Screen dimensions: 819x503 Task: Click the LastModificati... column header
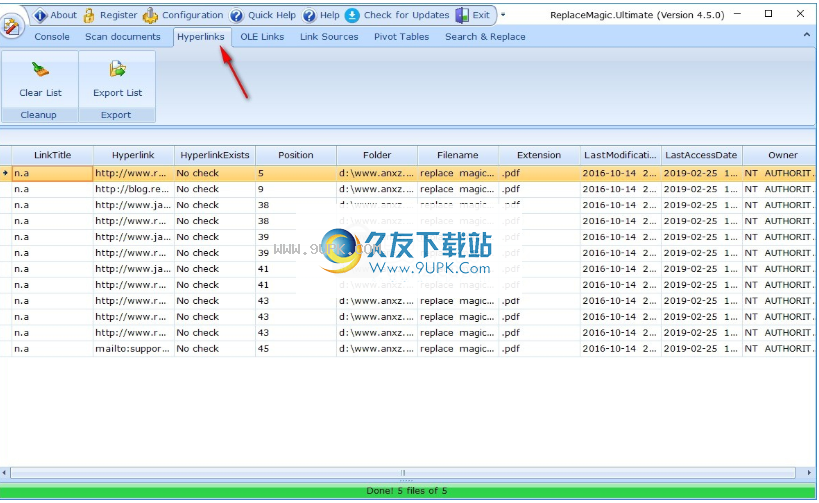(621, 155)
